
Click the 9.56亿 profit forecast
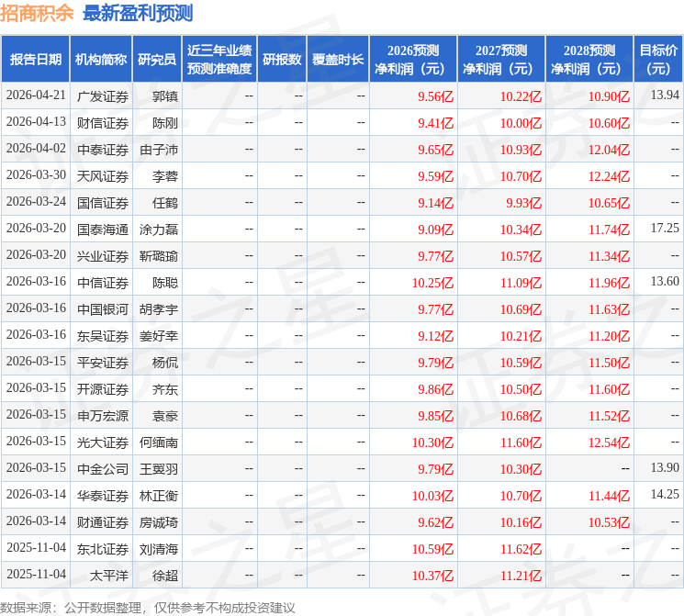tap(435, 96)
